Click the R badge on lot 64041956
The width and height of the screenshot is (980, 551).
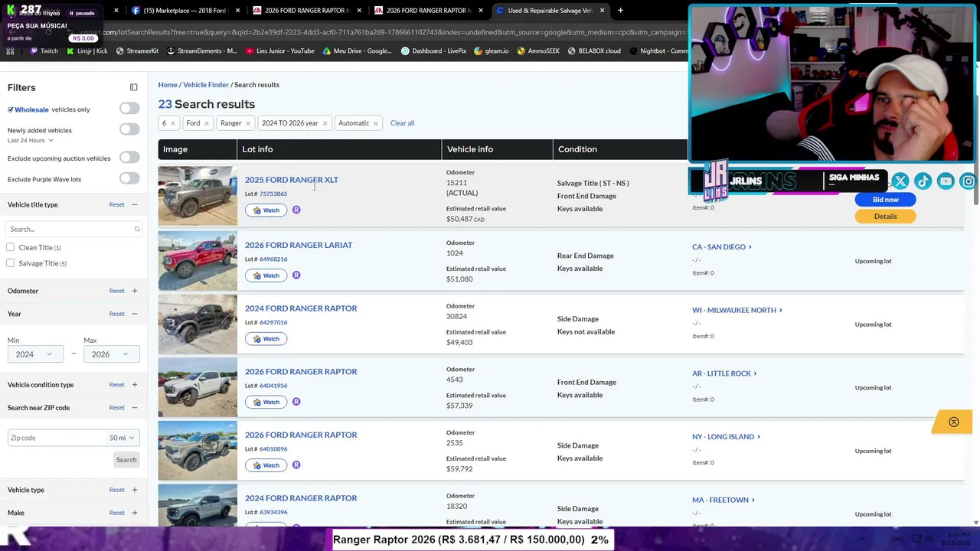296,402
